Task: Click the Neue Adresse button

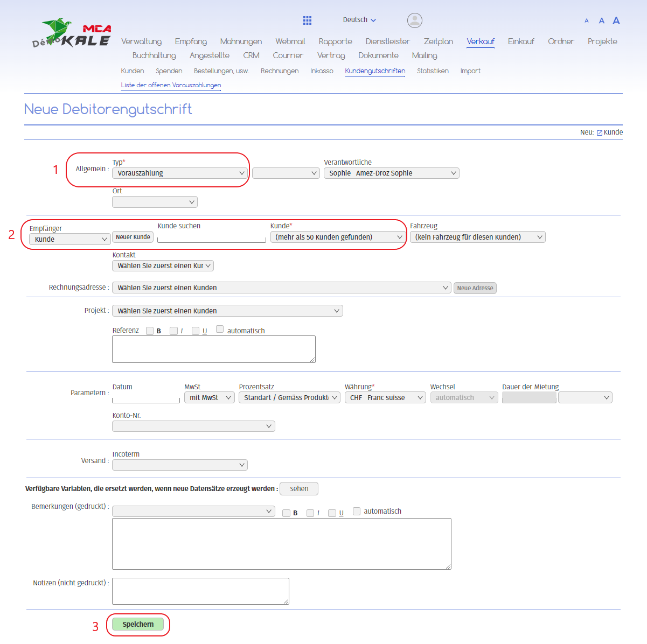Action: (x=475, y=288)
